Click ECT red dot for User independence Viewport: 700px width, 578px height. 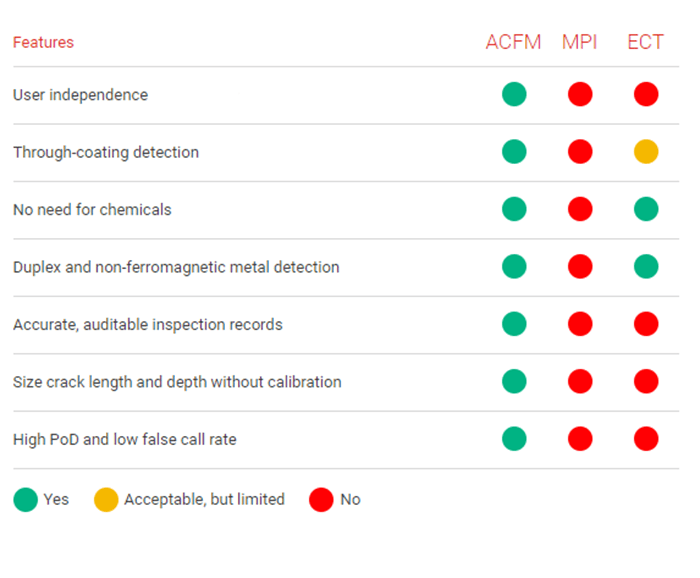click(646, 95)
